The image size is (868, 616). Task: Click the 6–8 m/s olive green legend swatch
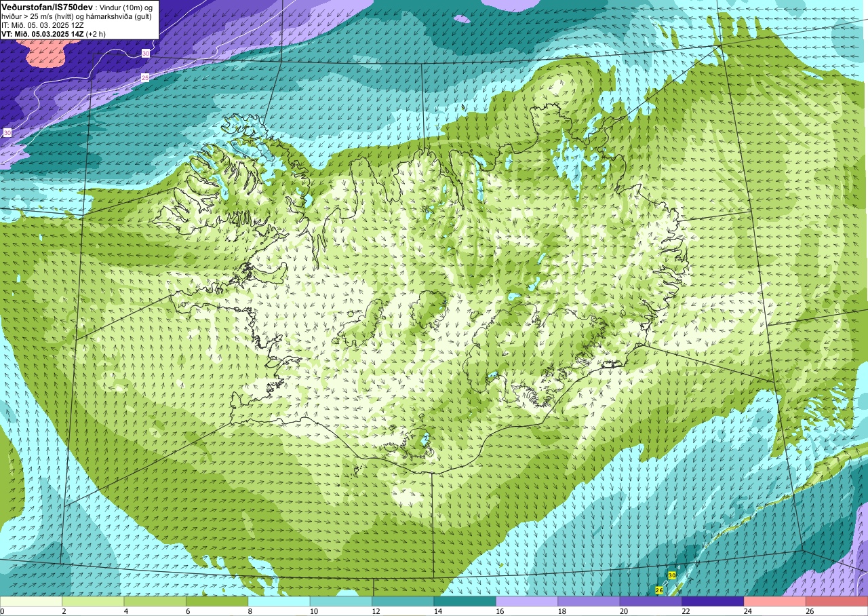[x=217, y=601]
